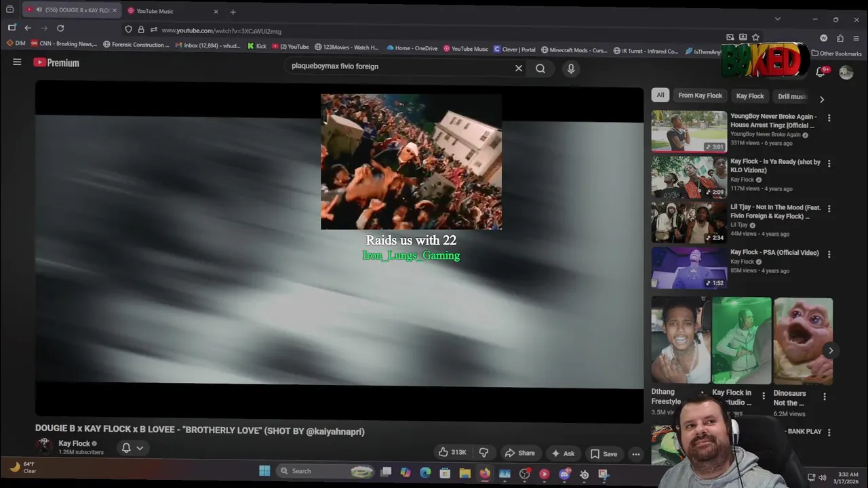Select the From Kay Flock chip

tap(700, 96)
